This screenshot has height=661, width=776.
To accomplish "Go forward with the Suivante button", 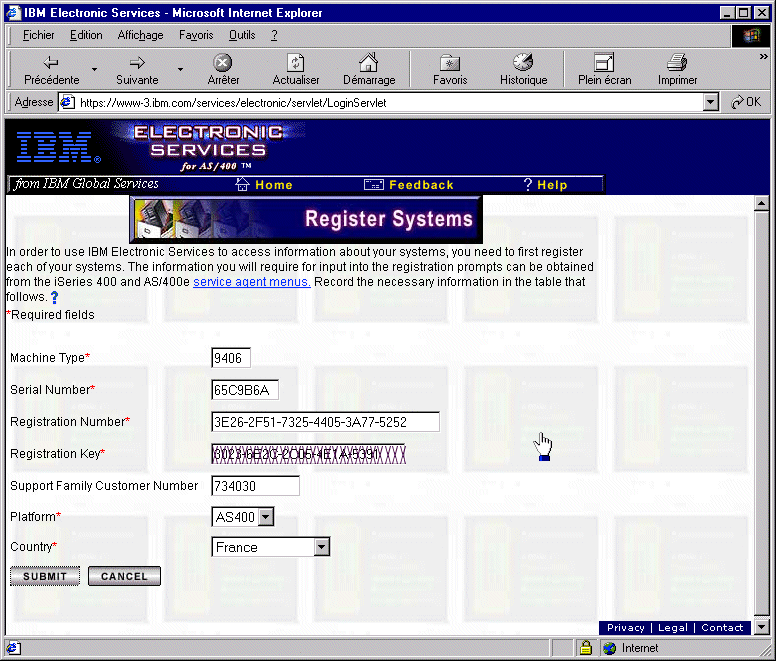I will pos(137,70).
